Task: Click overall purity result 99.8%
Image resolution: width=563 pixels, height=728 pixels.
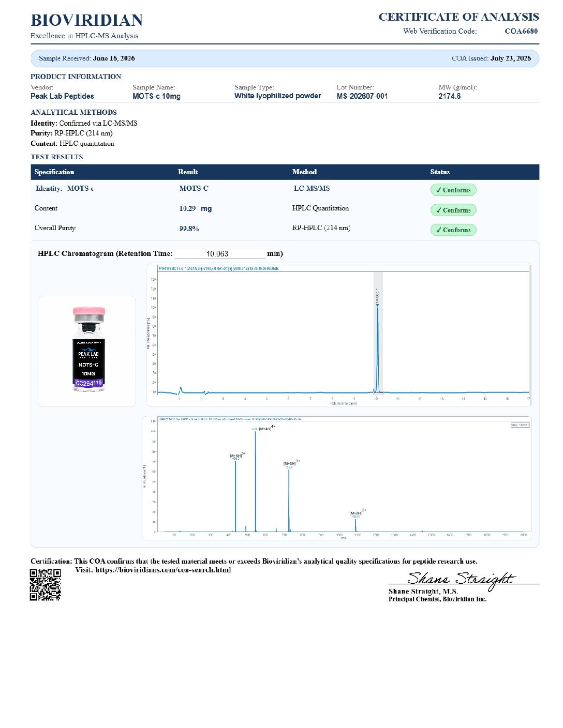Action: (x=189, y=229)
